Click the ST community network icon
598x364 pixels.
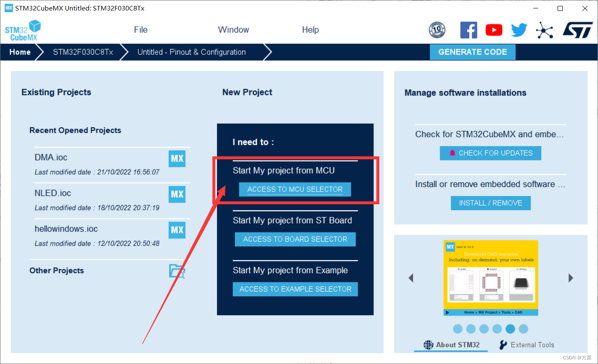[544, 30]
